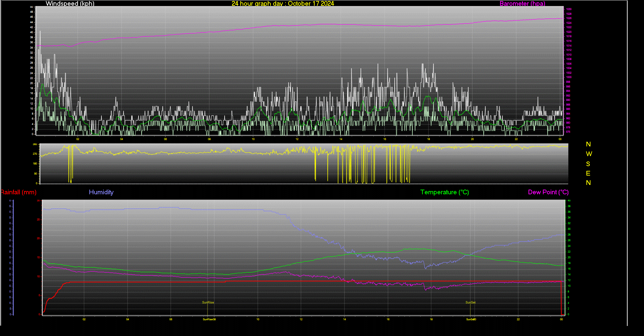The image size is (644, 336).
Task: Click the "E" compass direction label
Action: point(588,173)
